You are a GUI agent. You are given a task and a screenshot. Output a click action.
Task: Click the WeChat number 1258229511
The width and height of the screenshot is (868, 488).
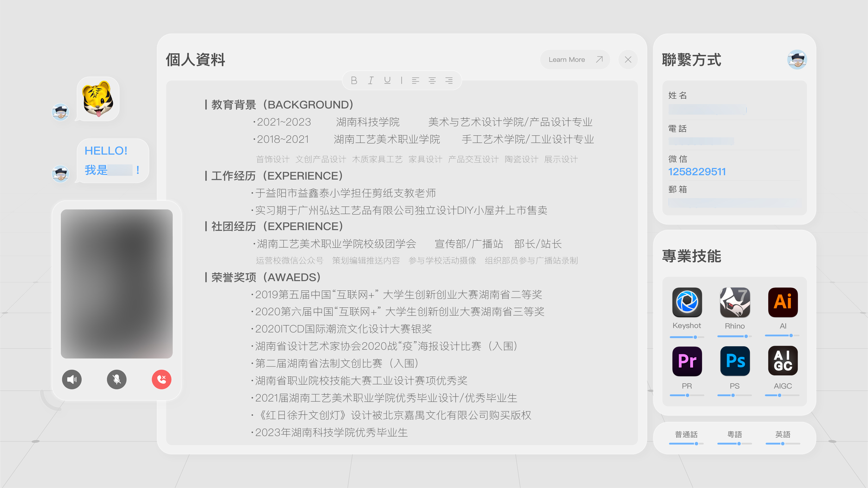point(697,172)
